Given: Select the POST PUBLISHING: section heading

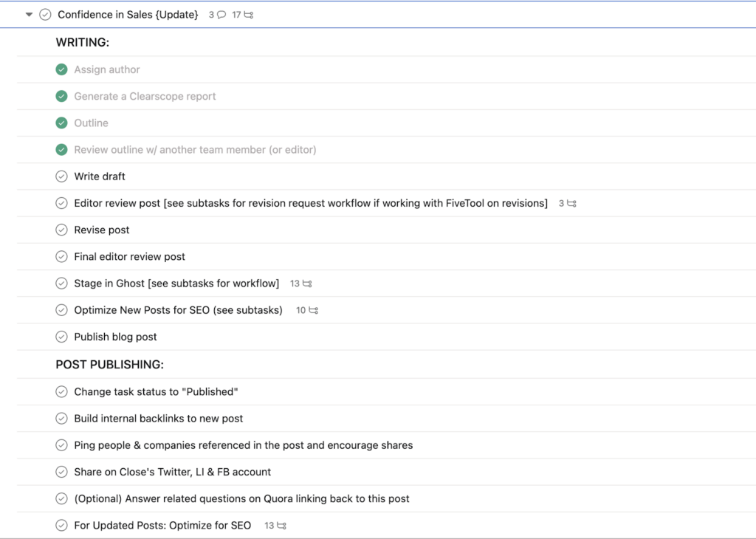Looking at the screenshot, I should pos(110,365).
